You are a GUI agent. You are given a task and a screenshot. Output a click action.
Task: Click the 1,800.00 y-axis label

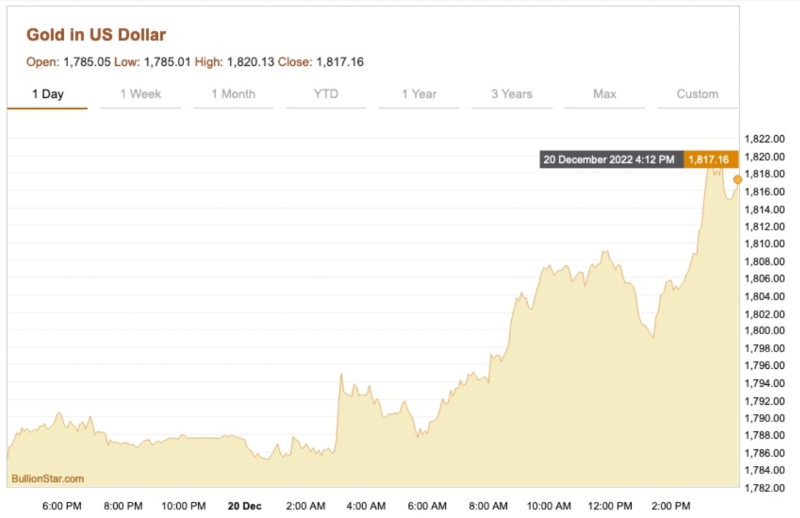[x=765, y=331]
